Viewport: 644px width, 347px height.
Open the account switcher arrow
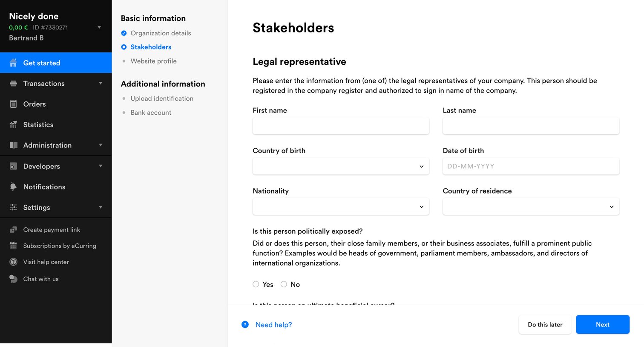[99, 27]
